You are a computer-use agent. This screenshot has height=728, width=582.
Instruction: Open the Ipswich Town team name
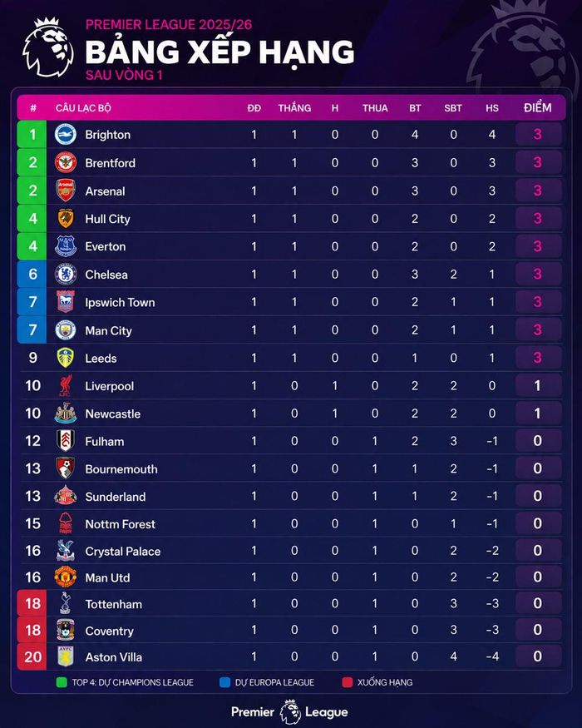(120, 302)
